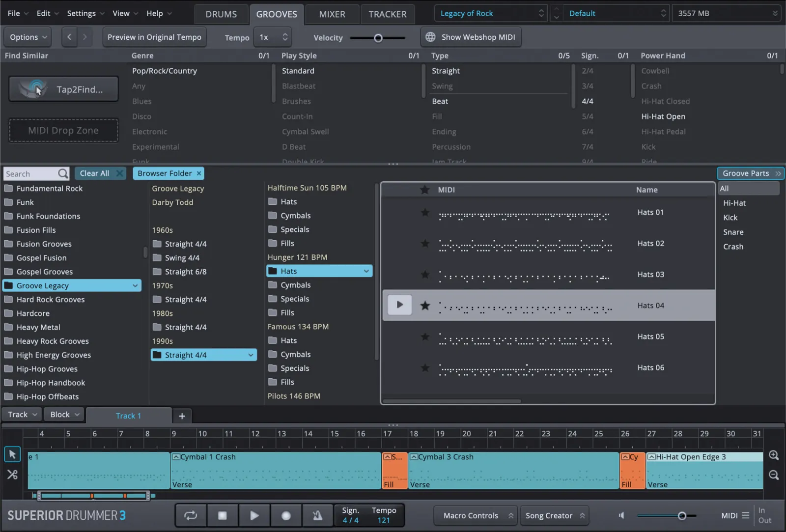The width and height of the screenshot is (786, 532).
Task: Open the Gospel Fusion folder
Action: 41,258
